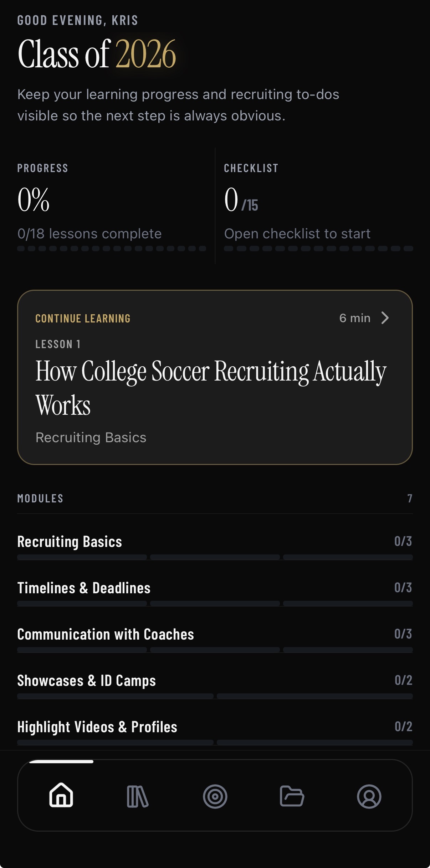Tap the Recruiting Basics progress bar
Image resolution: width=430 pixels, height=868 pixels.
point(215,557)
